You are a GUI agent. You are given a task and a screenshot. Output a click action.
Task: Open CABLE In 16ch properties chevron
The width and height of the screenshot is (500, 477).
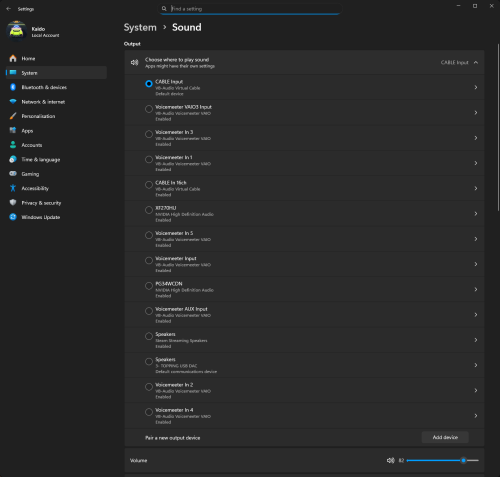pos(476,188)
